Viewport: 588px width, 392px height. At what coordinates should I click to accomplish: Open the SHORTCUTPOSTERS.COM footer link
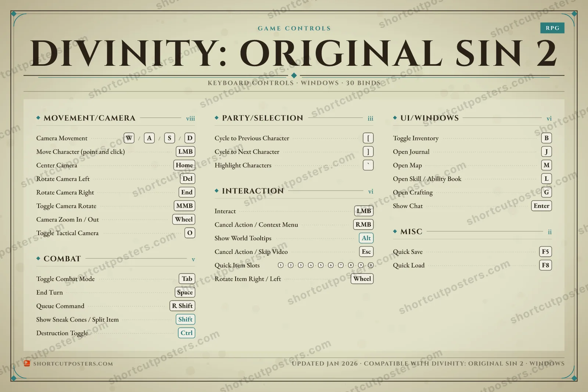(73, 364)
